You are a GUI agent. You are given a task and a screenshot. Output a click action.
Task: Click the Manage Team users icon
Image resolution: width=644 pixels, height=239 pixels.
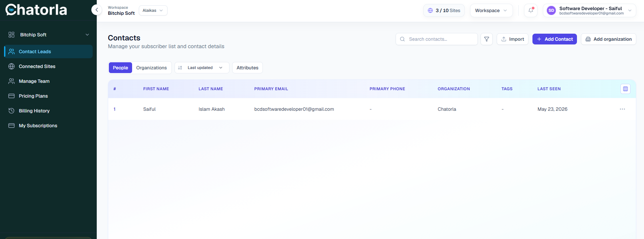(11, 81)
